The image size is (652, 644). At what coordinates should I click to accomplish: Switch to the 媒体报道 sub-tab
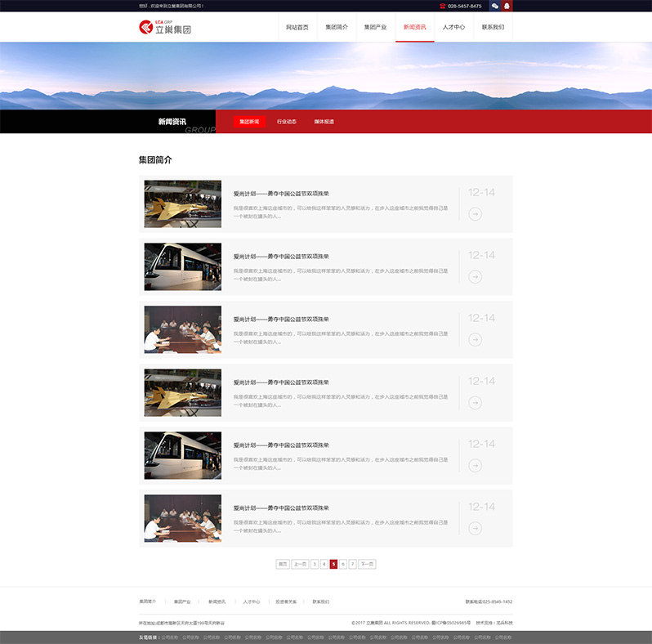[324, 122]
